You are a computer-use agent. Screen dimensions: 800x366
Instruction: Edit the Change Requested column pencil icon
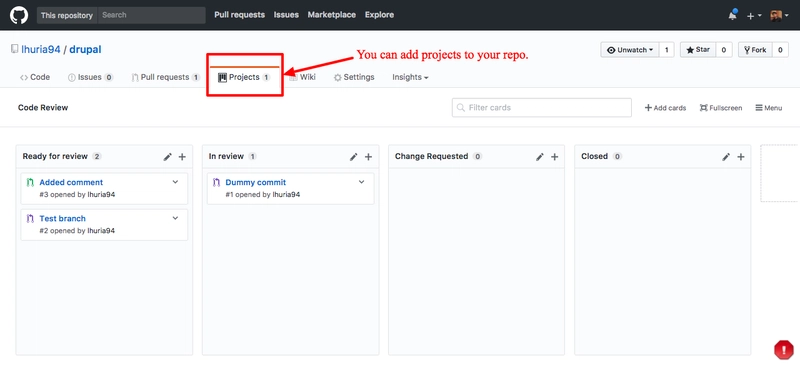tap(540, 157)
